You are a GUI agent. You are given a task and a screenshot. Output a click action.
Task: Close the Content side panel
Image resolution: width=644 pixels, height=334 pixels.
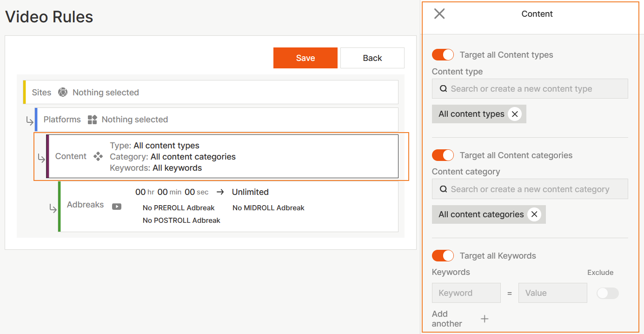click(439, 14)
